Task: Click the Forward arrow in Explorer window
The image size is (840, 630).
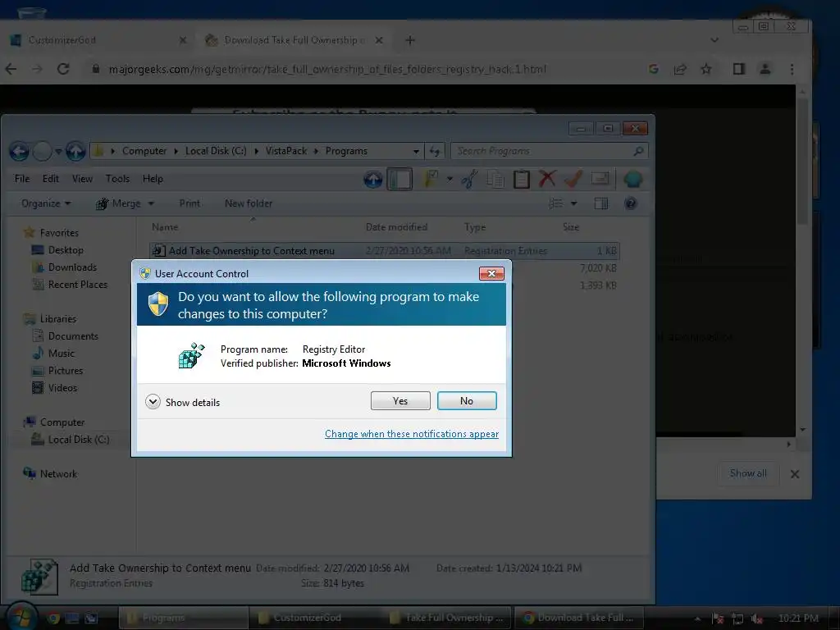Action: point(43,152)
